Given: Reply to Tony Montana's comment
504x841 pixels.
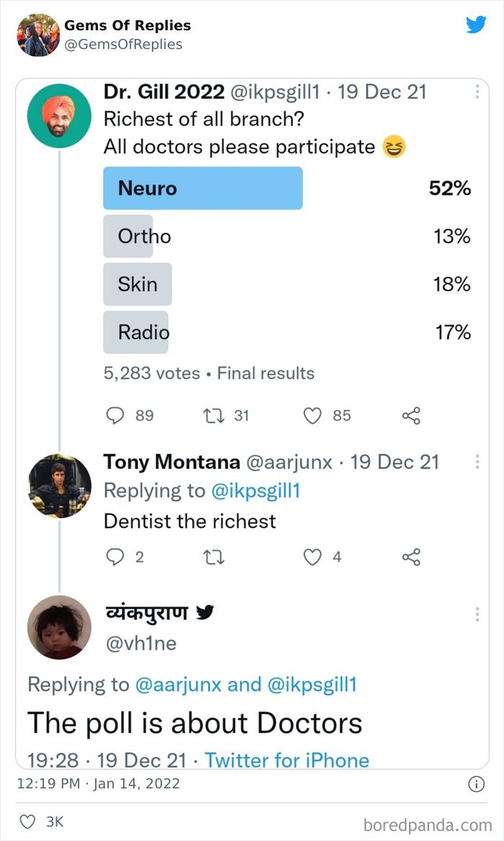Looking at the screenshot, I should click(x=115, y=556).
